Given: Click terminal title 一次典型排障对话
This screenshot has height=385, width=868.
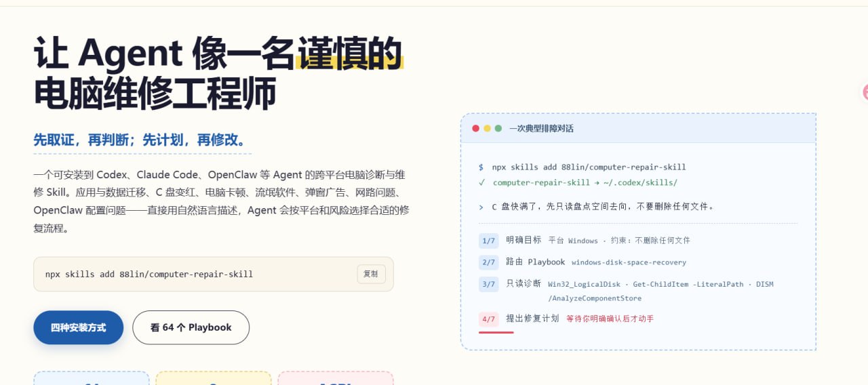Looking at the screenshot, I should [541, 128].
